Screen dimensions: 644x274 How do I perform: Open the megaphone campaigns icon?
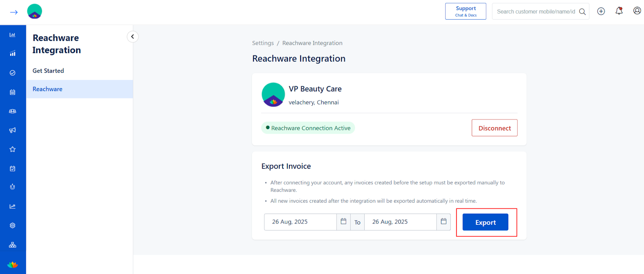[12, 130]
